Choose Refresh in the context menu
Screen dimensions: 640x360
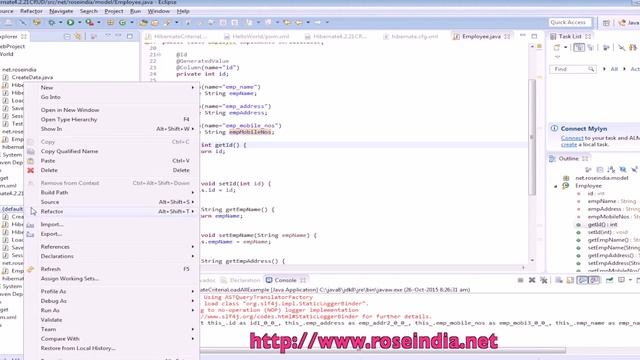click(112, 269)
